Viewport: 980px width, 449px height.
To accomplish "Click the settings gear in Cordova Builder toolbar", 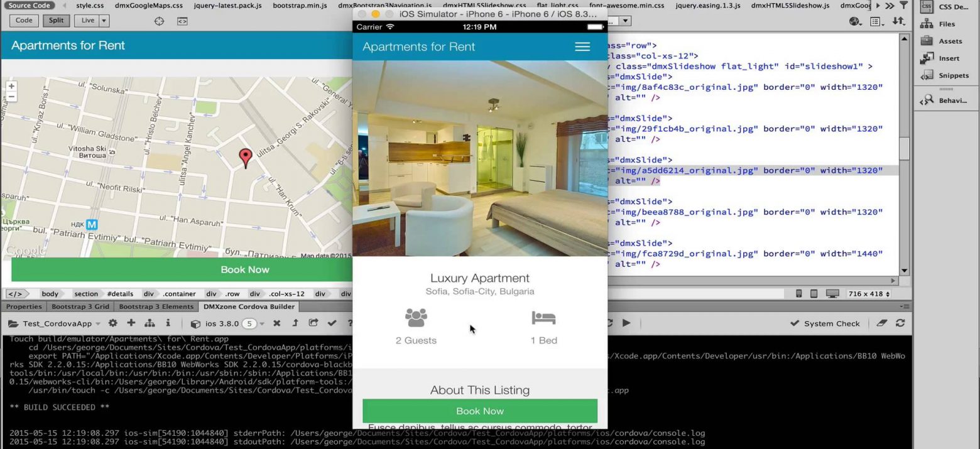I will coord(113,323).
